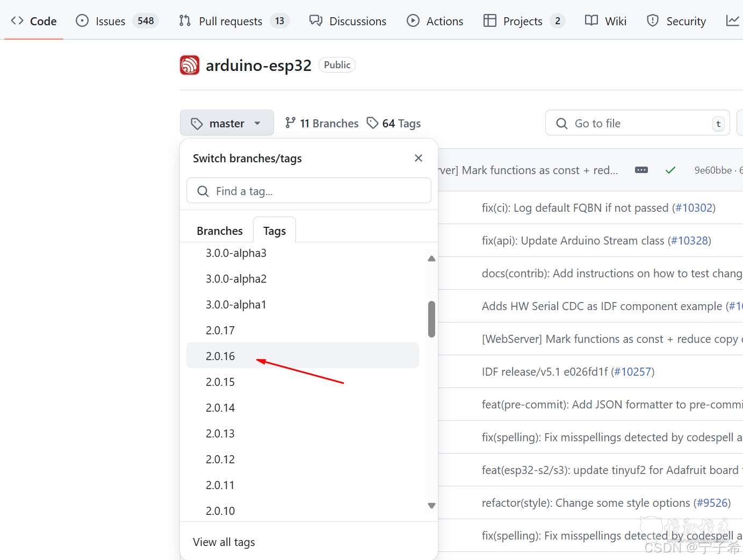Click the Projects count badge 2
The image size is (743, 560).
(558, 21)
